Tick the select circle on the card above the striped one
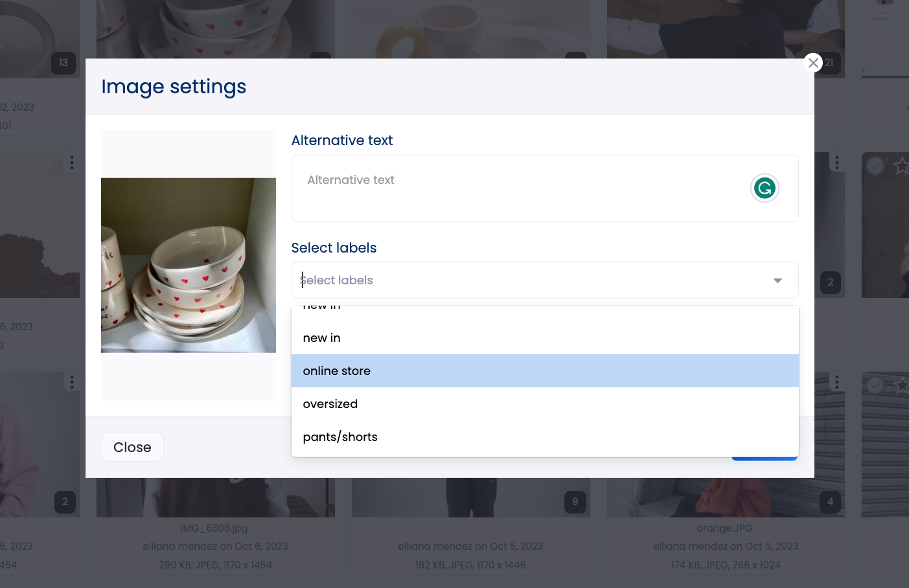This screenshot has height=588, width=909. [x=875, y=166]
